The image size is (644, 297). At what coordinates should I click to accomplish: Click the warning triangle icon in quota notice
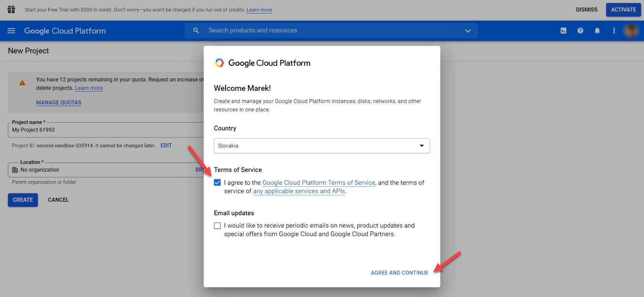[x=23, y=83]
